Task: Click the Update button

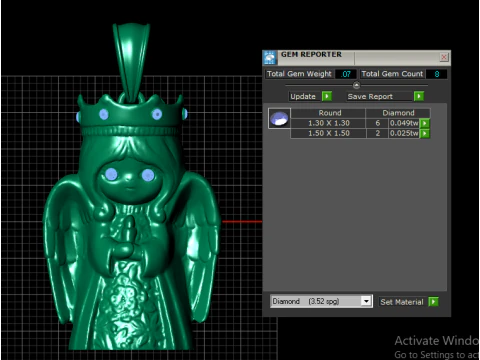Action: pos(303,96)
